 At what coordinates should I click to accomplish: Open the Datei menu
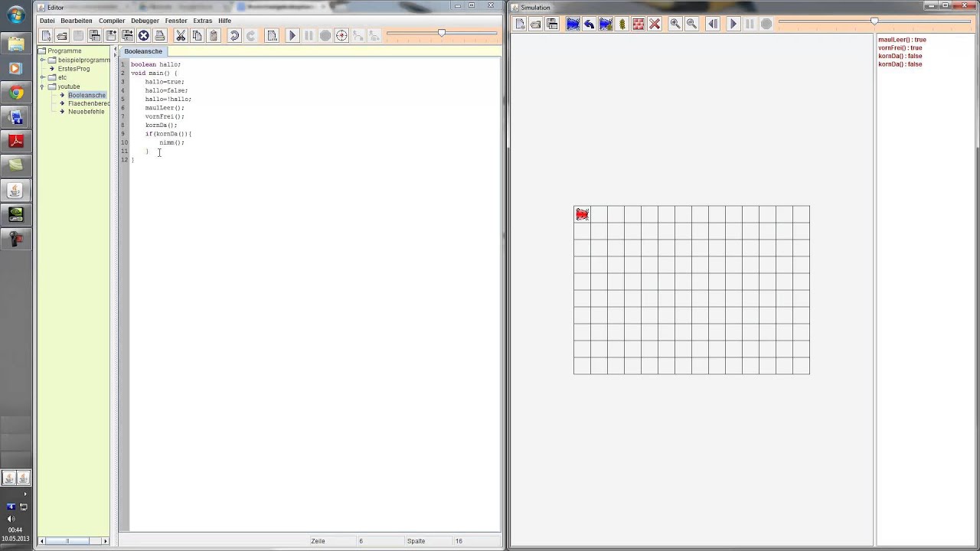tap(47, 21)
